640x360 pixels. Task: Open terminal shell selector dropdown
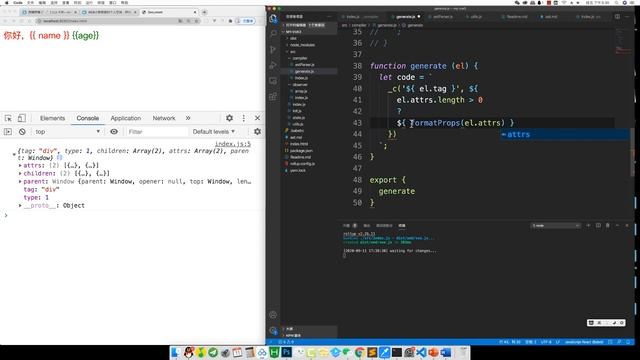pos(556,226)
